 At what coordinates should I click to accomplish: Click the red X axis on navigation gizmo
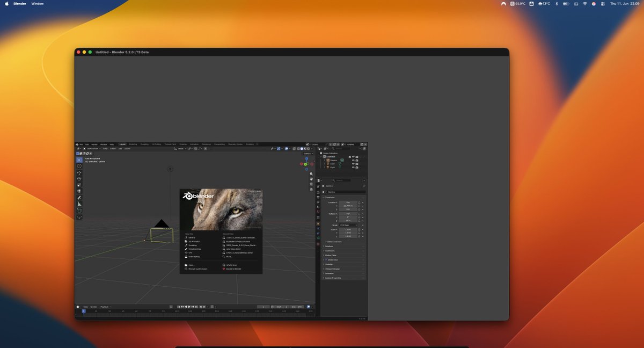(x=302, y=164)
